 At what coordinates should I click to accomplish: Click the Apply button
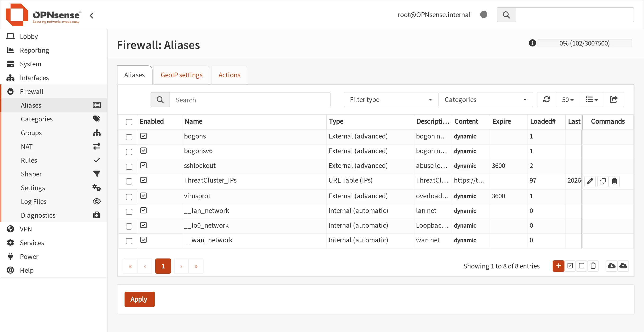(x=139, y=299)
